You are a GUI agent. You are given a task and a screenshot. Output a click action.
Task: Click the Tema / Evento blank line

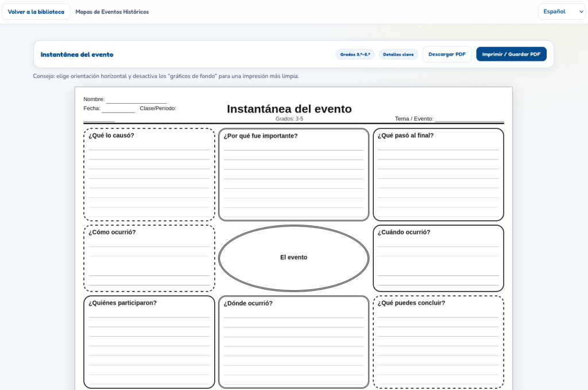tap(470, 119)
